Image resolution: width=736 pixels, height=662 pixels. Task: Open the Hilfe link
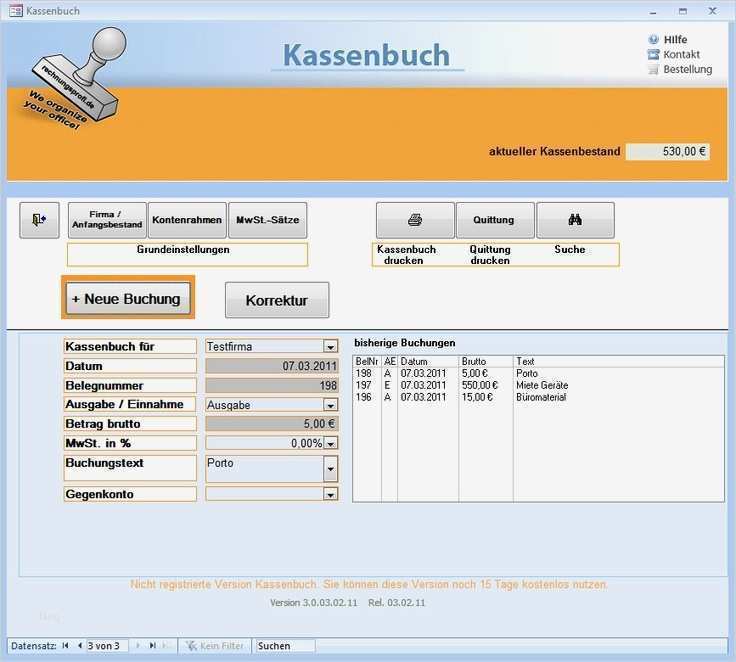pos(675,39)
